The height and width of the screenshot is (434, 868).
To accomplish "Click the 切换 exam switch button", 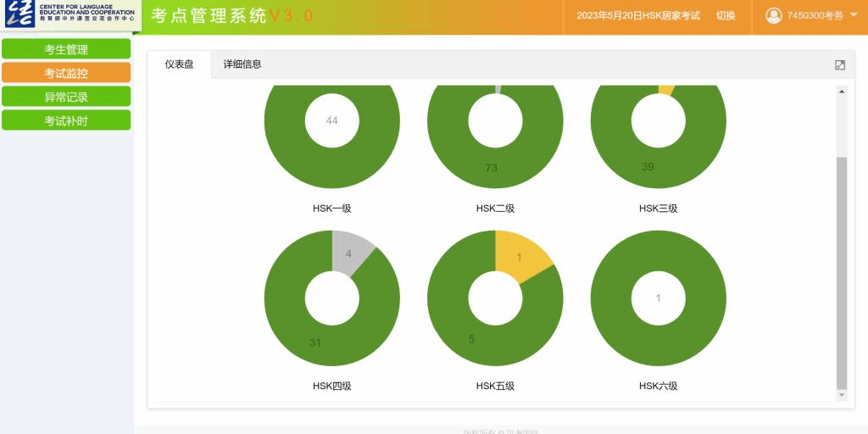I will (x=726, y=15).
